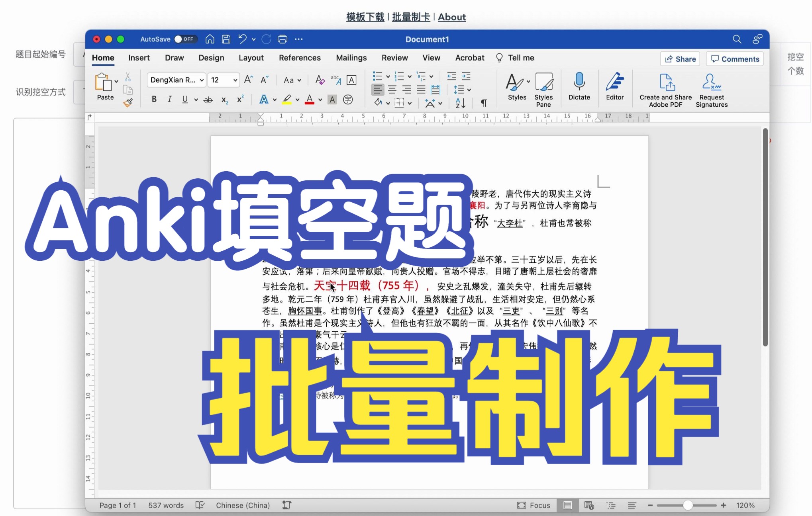Click the Decrease Indent icon
The width and height of the screenshot is (812, 516).
click(451, 76)
